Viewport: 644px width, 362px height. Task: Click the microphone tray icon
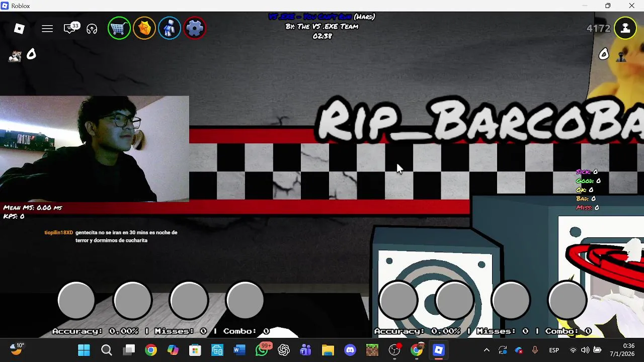point(535,350)
